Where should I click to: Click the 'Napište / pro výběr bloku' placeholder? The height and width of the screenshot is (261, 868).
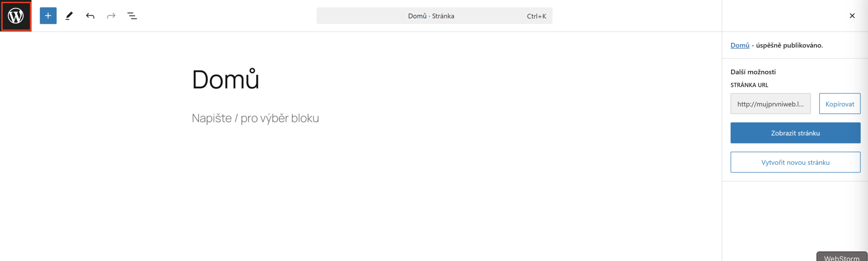(255, 118)
